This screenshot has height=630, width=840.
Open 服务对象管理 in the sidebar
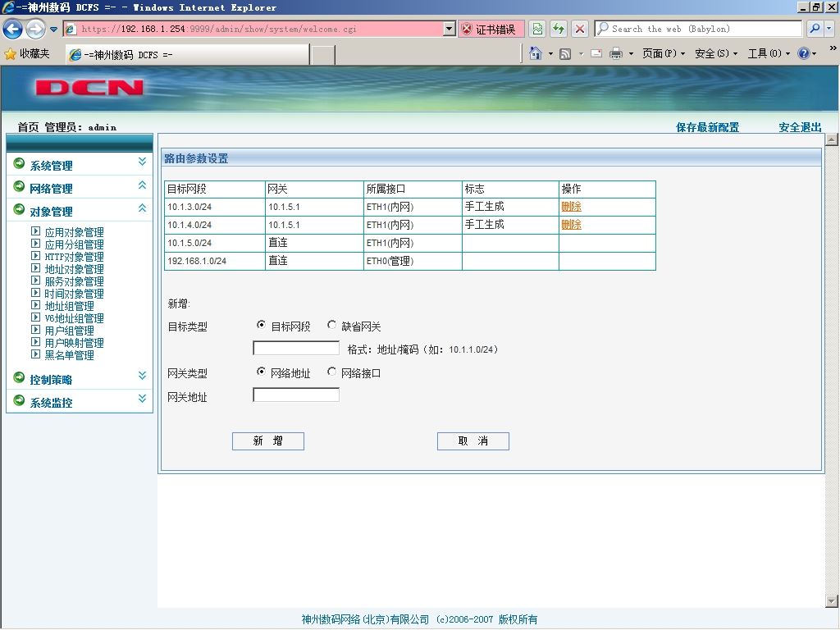74,281
